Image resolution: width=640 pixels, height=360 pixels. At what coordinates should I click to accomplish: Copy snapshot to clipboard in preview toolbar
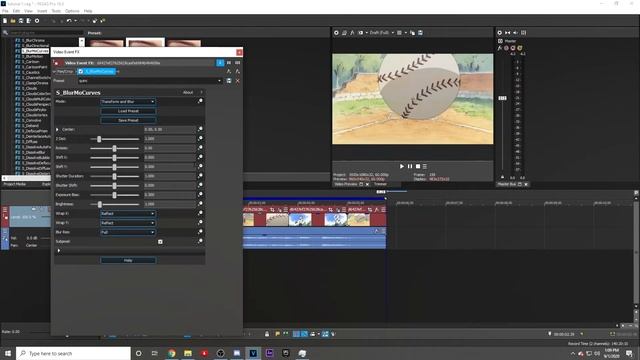pos(412,33)
